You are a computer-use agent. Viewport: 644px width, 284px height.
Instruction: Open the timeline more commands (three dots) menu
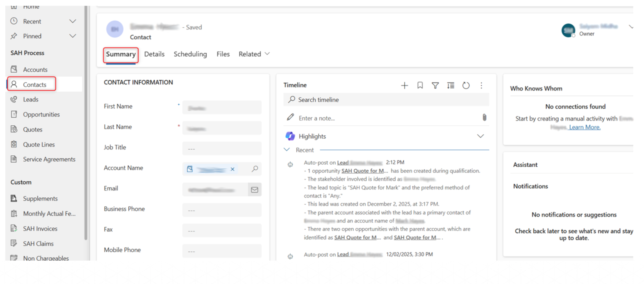(x=481, y=86)
